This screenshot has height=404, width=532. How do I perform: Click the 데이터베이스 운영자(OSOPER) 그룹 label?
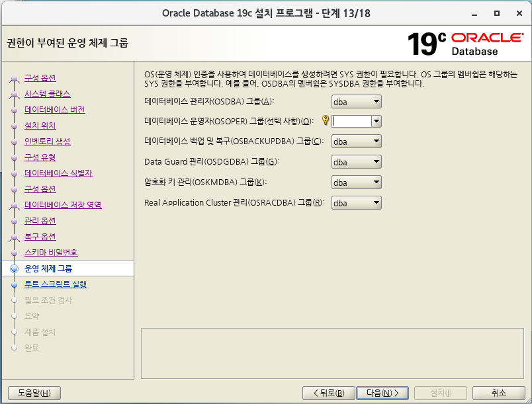(x=229, y=121)
